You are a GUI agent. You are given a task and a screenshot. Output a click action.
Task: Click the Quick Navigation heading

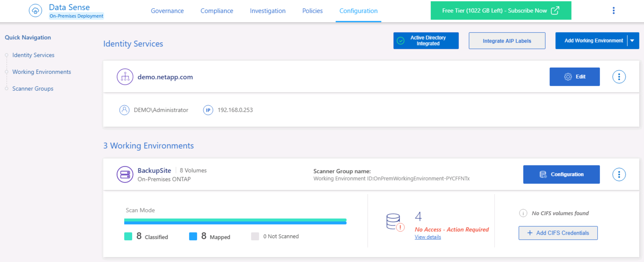[x=28, y=37]
